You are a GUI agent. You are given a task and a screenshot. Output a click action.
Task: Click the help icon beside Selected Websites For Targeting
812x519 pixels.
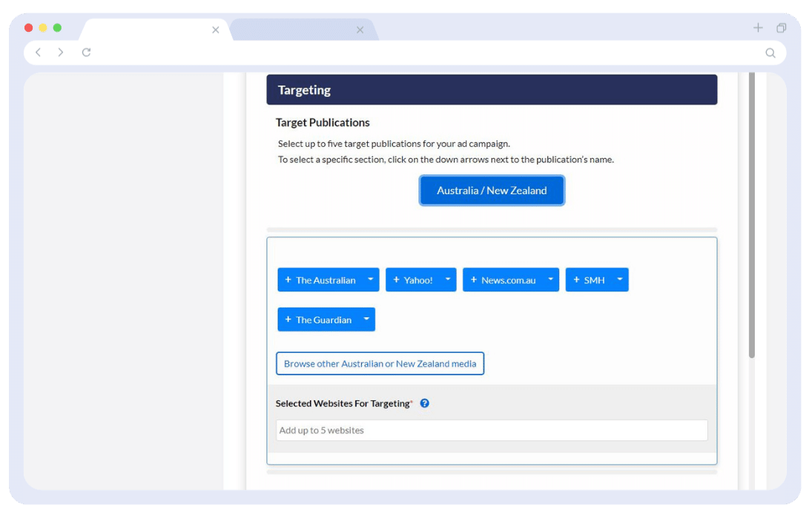tap(424, 403)
